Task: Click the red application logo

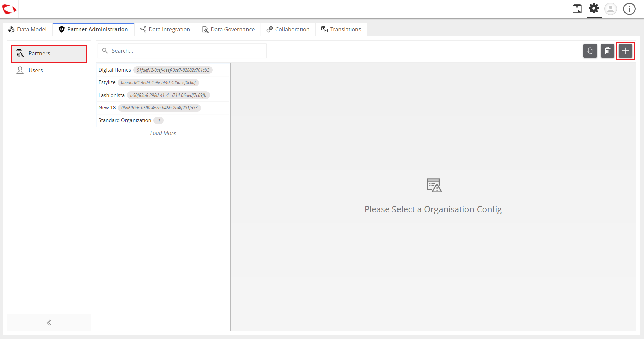Action: [x=9, y=9]
